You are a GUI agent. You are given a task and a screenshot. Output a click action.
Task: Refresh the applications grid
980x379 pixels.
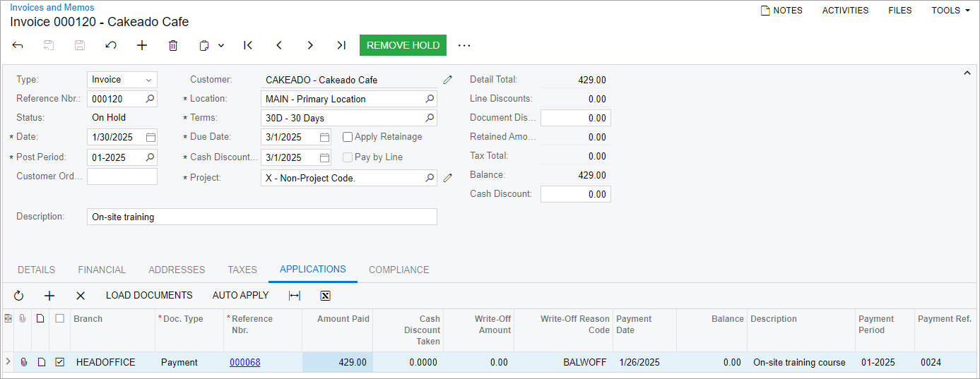pos(19,296)
